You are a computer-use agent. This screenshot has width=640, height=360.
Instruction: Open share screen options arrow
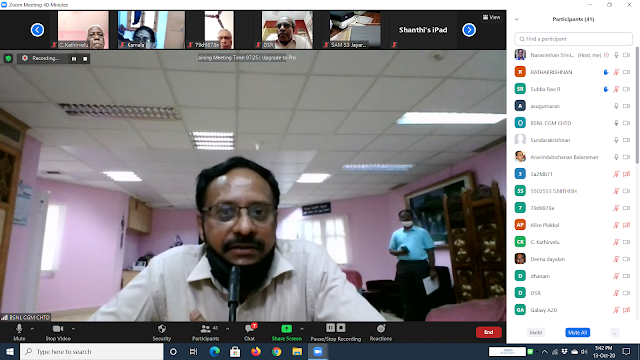(302, 329)
